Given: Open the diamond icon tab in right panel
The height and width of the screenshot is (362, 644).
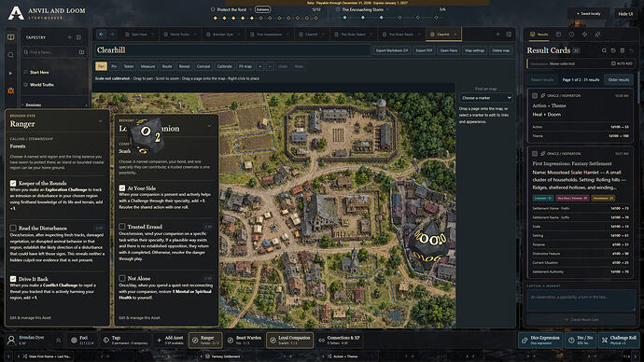Looking at the screenshot, I should [584, 35].
